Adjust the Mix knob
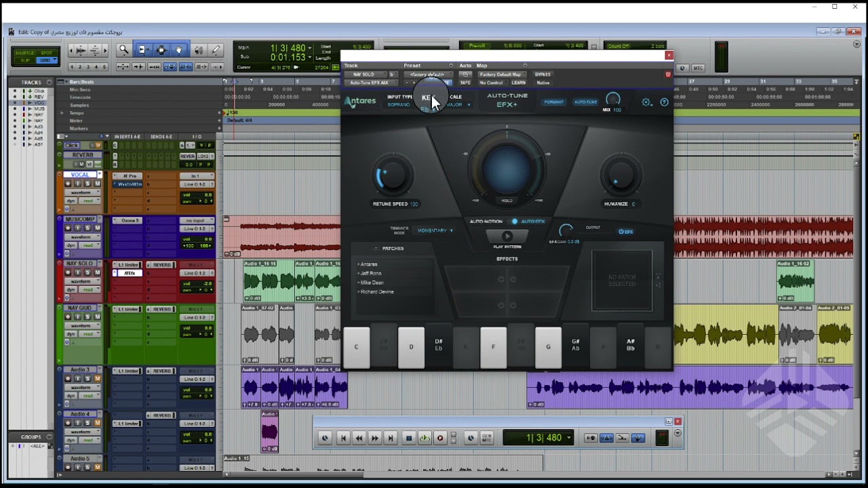The width and height of the screenshot is (868, 488). 613,100
